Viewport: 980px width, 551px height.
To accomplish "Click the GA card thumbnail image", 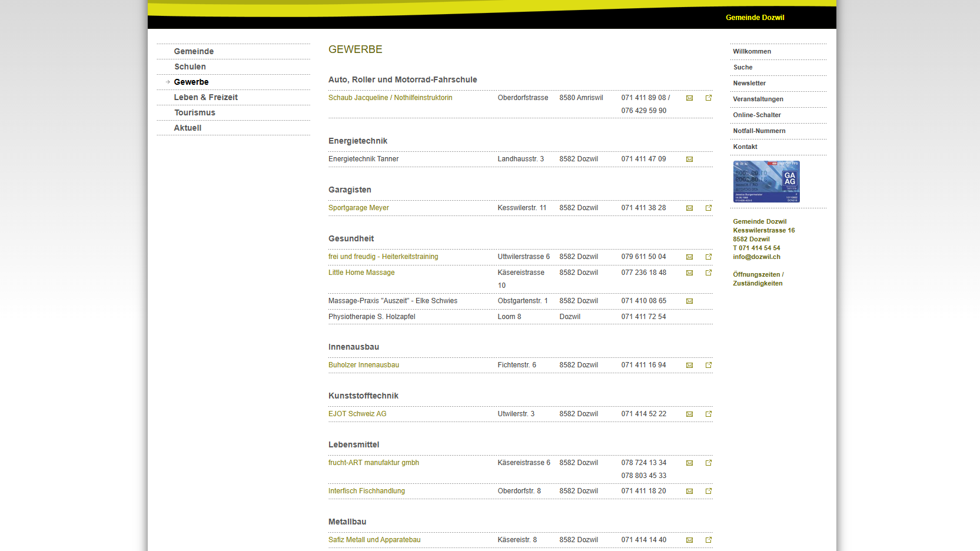I will [x=766, y=182].
